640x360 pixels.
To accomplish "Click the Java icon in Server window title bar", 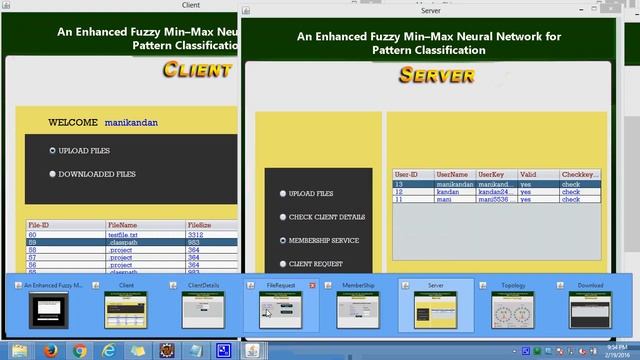I will [x=246, y=11].
